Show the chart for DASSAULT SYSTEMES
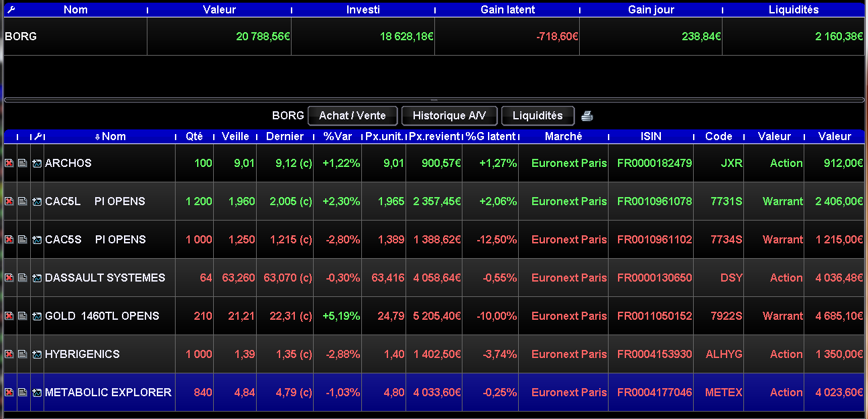 pyautogui.click(x=36, y=278)
